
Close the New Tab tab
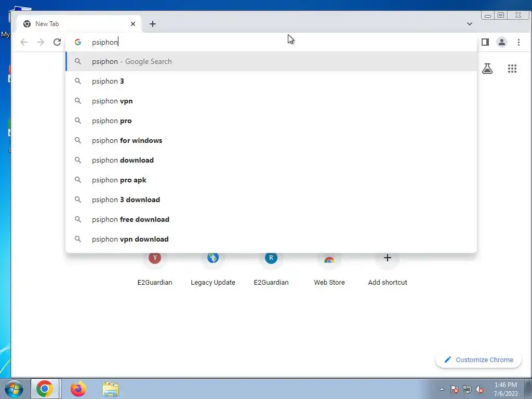(x=133, y=24)
